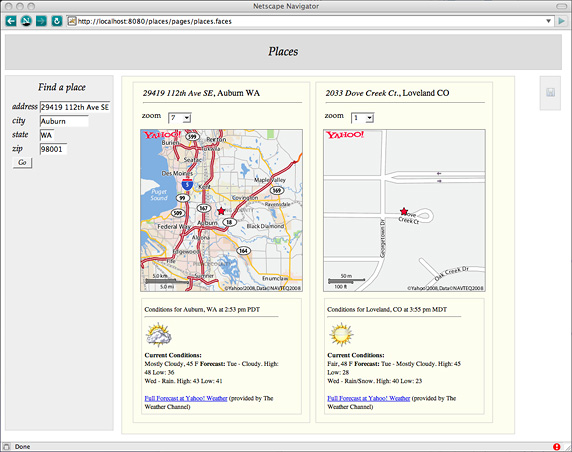Viewport: 572px width, 452px height.
Task: Click the address input field
Action: [x=75, y=107]
